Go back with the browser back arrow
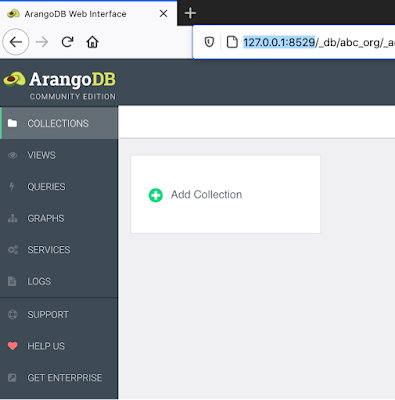 pos(16,42)
